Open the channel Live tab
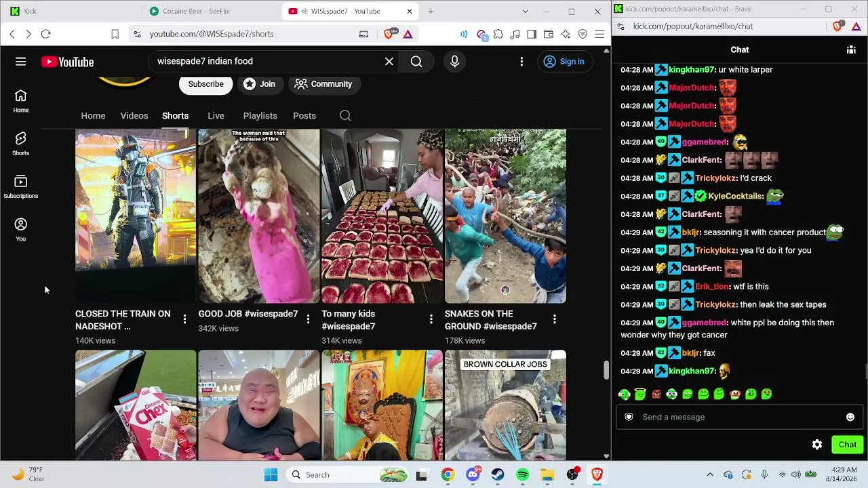This screenshot has height=488, width=868. tap(216, 116)
